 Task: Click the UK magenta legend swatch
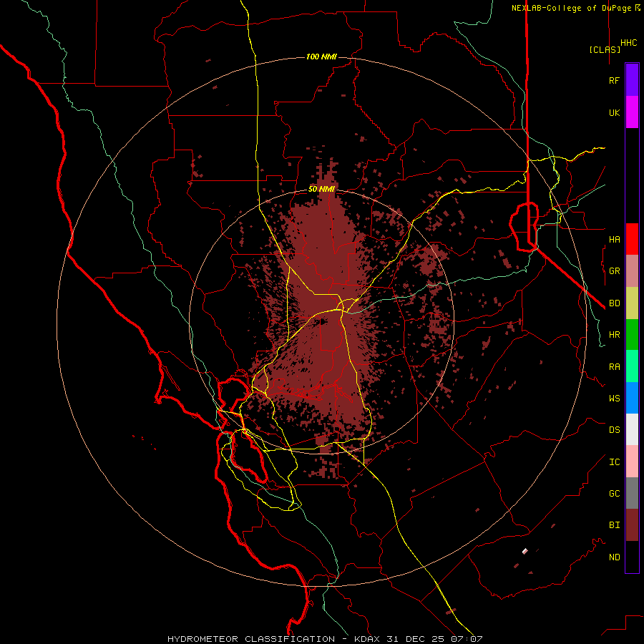632,112
